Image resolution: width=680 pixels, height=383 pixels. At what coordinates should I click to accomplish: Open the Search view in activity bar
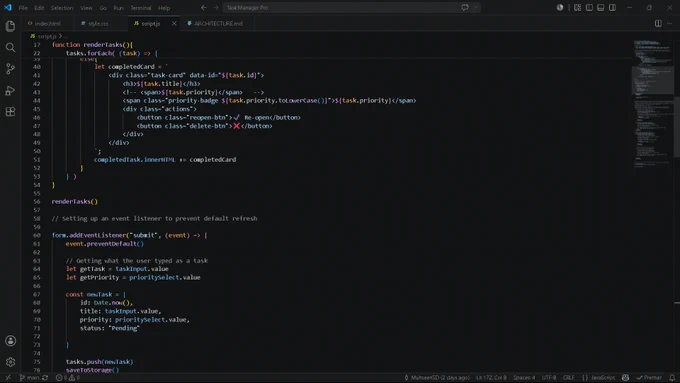[10, 48]
